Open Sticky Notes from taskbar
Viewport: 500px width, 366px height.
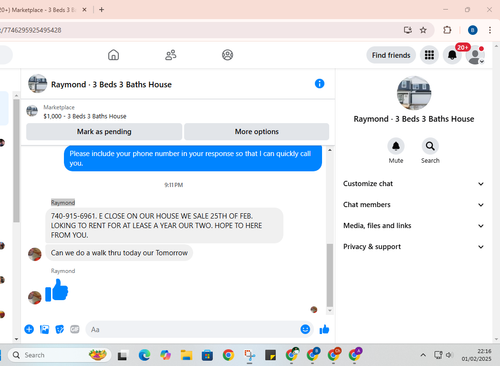coord(270,355)
